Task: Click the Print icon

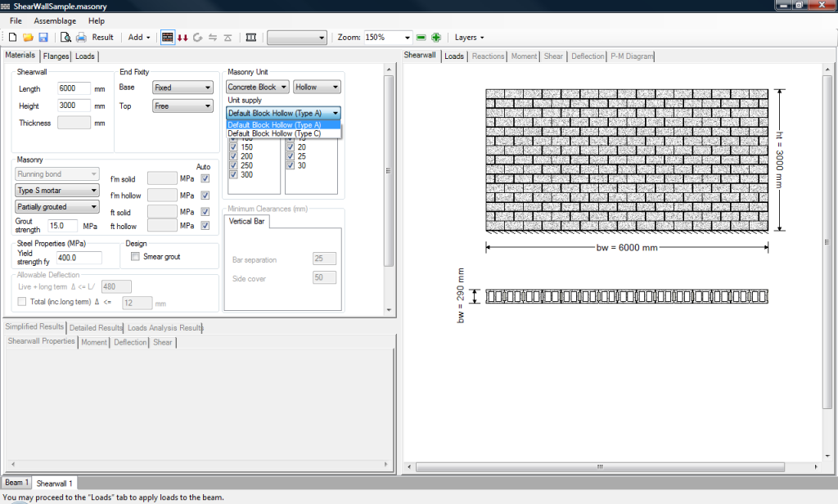Action: pyautogui.click(x=81, y=37)
